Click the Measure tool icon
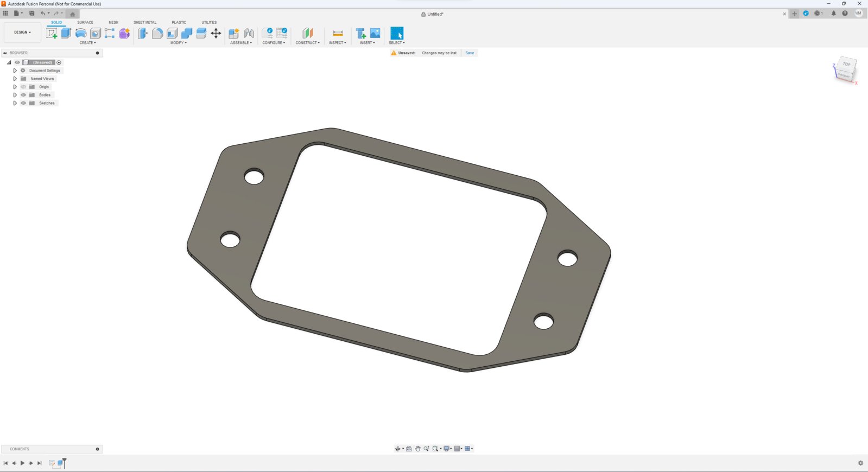Screen dimensions: 868x472 click(x=338, y=33)
